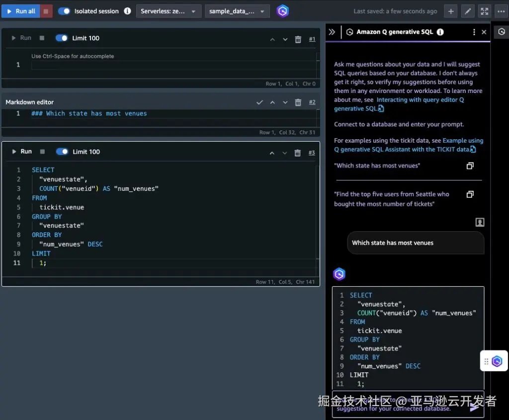Open the notebook more options menu
This screenshot has height=420, width=509.
pyautogui.click(x=501, y=11)
